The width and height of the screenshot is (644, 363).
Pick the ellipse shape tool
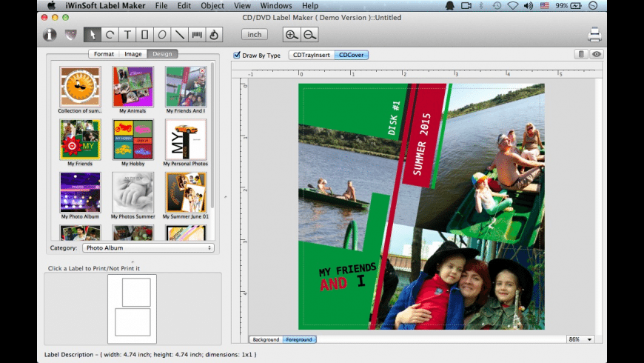162,35
